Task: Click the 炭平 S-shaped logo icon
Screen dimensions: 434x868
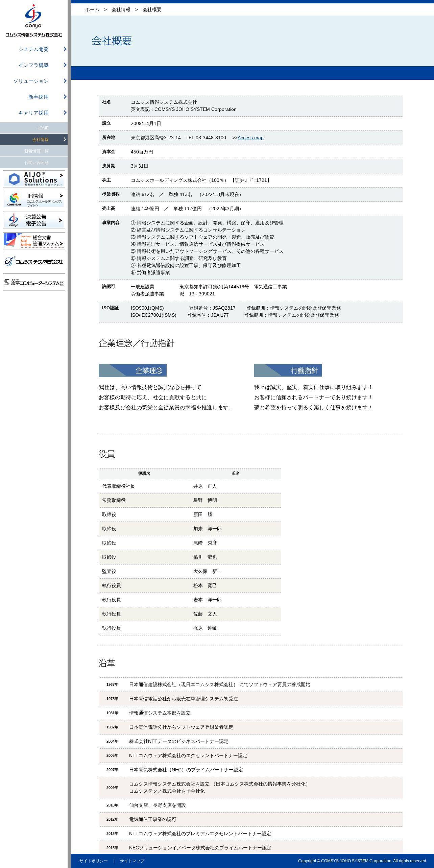Action: (x=7, y=282)
